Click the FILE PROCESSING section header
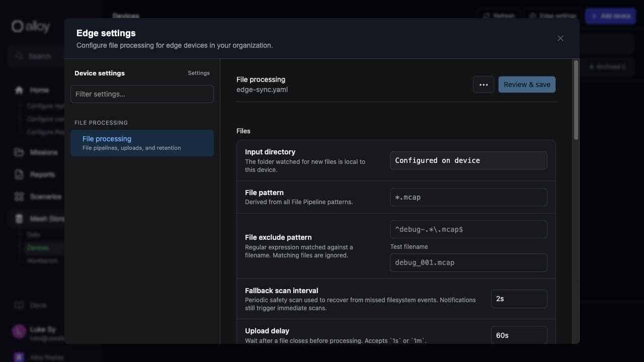This screenshot has width=644, height=362. click(x=101, y=123)
